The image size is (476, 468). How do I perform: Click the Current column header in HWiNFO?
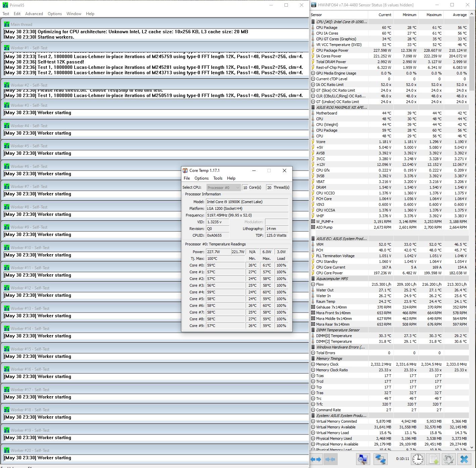coord(381,15)
